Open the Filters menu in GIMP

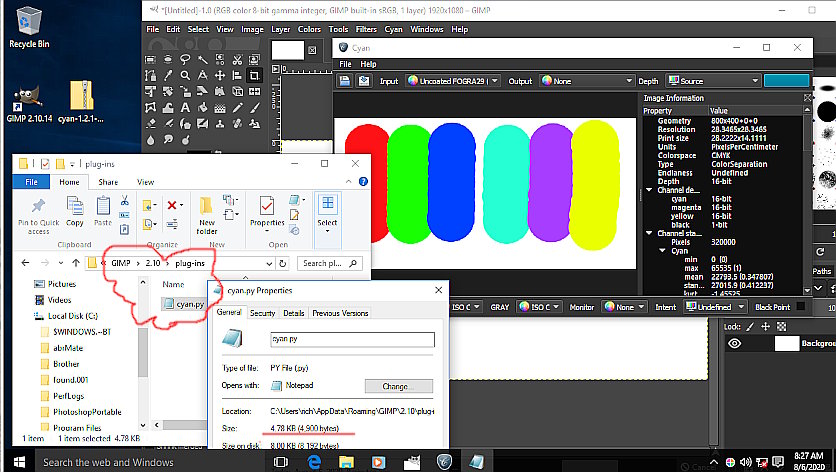(366, 29)
